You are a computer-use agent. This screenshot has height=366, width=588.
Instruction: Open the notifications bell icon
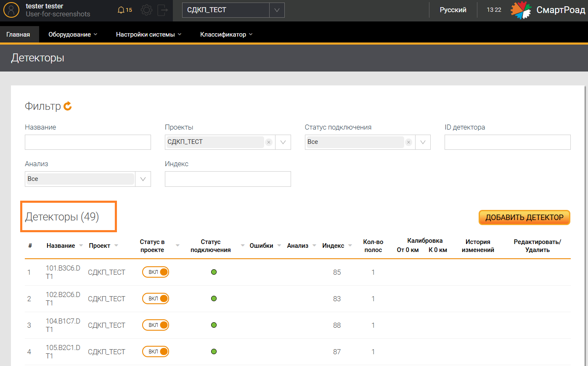tap(121, 10)
